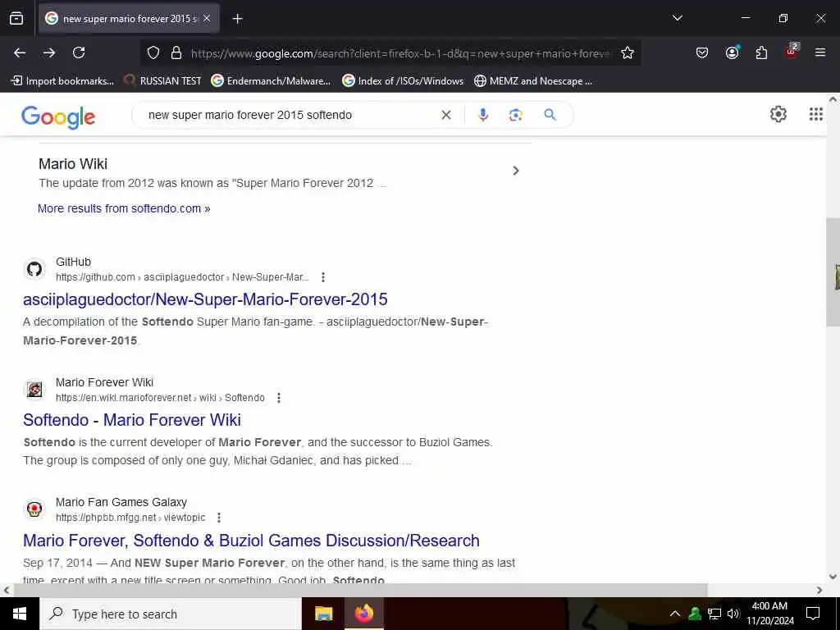Open the list all tabs dropdown

pyautogui.click(x=677, y=18)
